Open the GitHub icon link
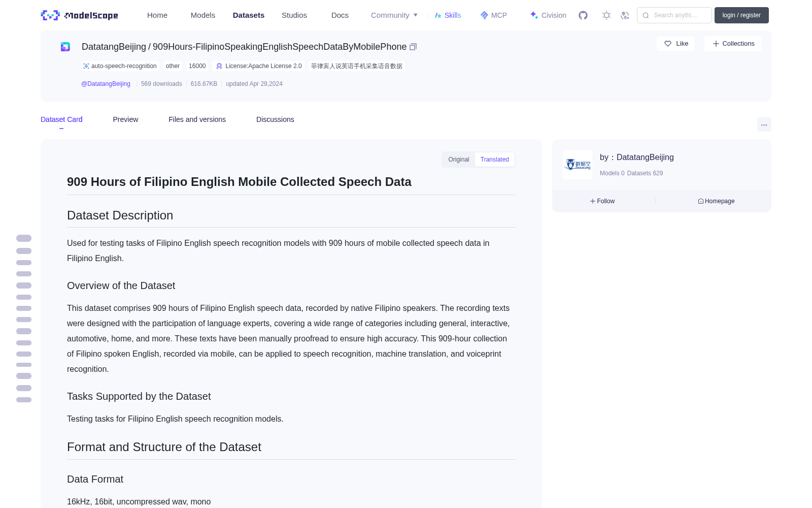 (x=583, y=15)
